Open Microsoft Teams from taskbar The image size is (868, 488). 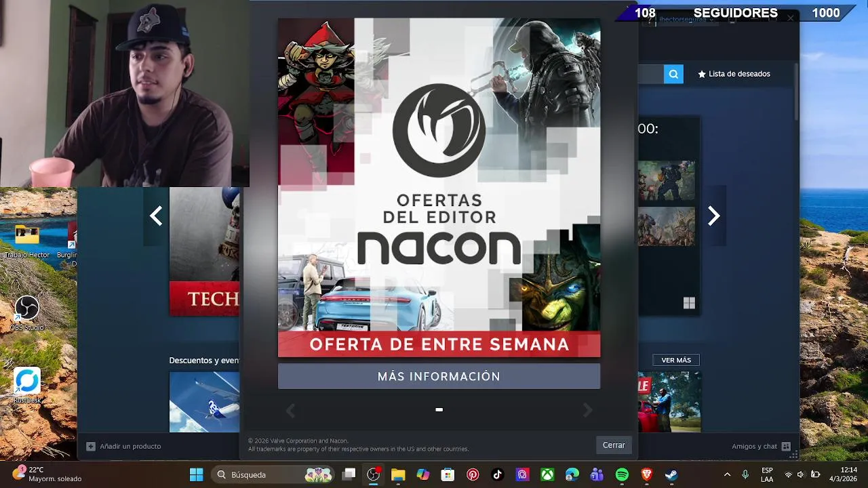point(597,474)
